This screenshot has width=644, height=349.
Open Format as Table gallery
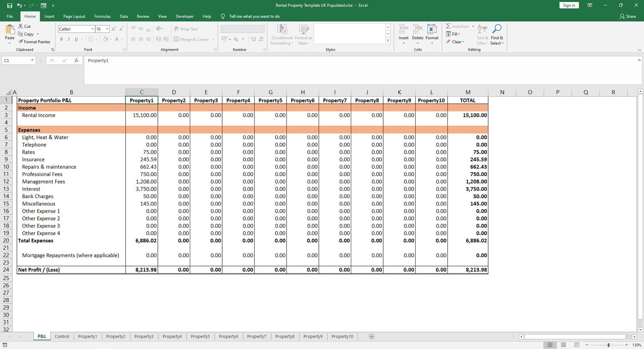point(303,35)
